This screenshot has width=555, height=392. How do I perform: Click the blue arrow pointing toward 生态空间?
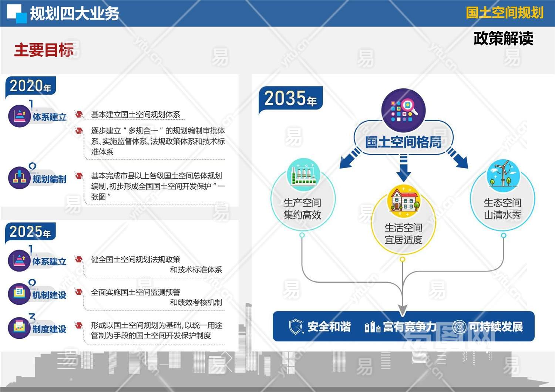tap(457, 158)
